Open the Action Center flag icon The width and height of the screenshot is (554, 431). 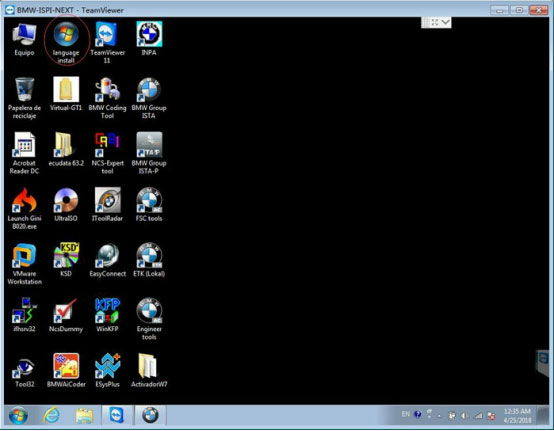(x=452, y=416)
